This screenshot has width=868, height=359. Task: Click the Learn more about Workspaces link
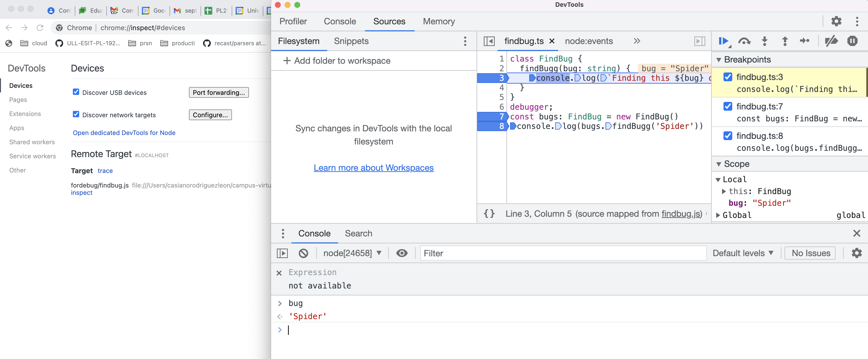click(x=373, y=168)
